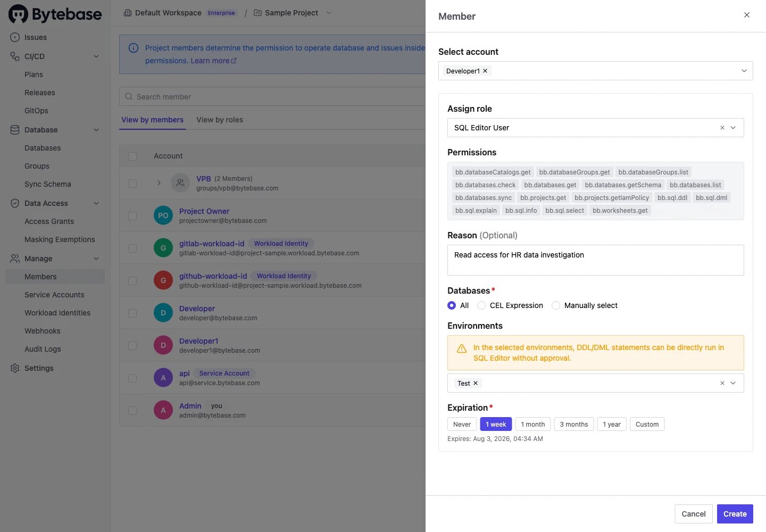Click the Bytebase logo icon
Viewport: 766px width, 532px height.
[x=19, y=14]
